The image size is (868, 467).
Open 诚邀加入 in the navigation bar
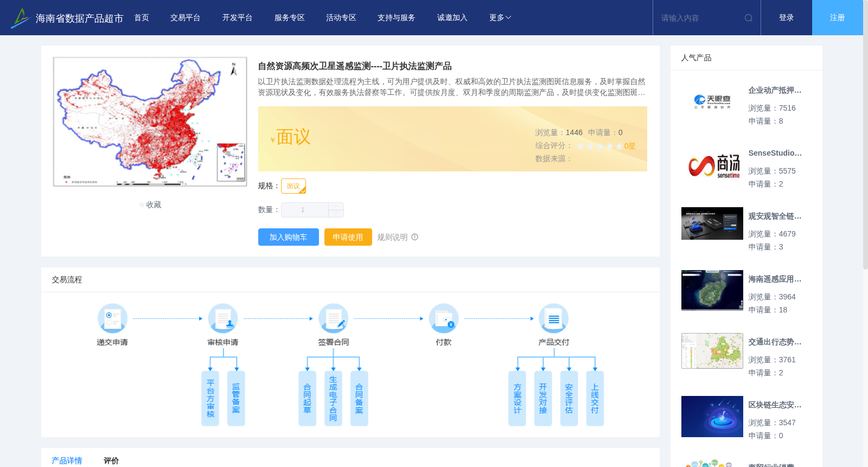tap(452, 18)
